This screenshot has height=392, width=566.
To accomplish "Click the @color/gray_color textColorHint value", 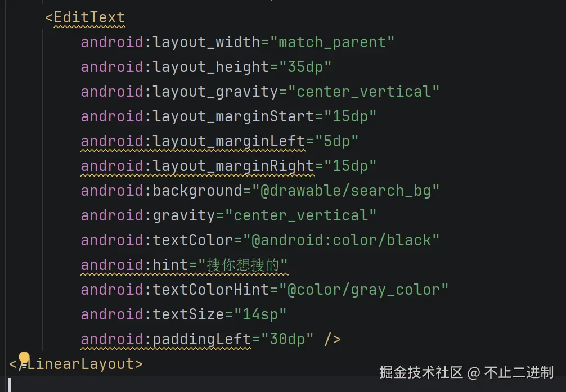I will (363, 290).
